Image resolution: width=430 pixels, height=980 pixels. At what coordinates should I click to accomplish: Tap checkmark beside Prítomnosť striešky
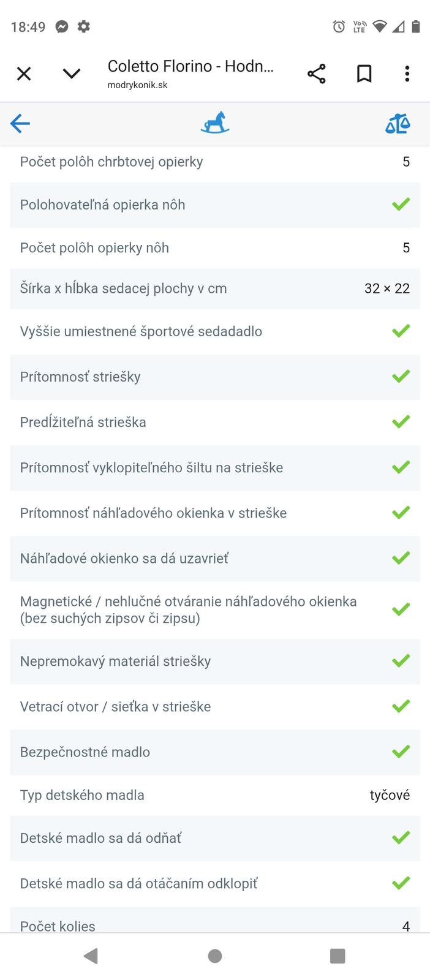[x=401, y=377]
